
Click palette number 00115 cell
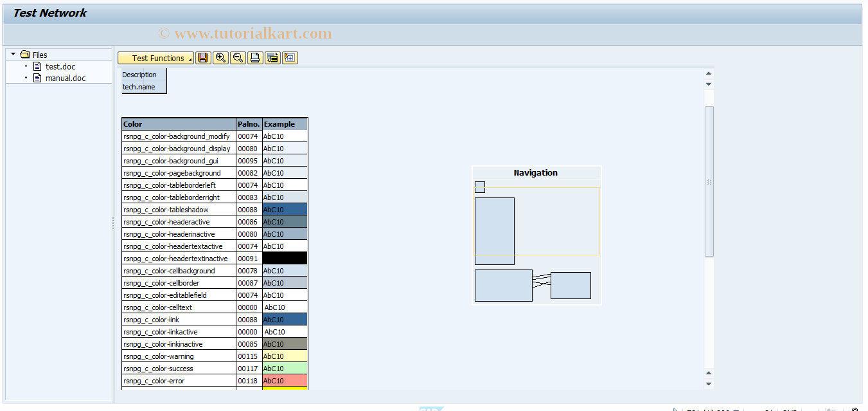[249, 356]
